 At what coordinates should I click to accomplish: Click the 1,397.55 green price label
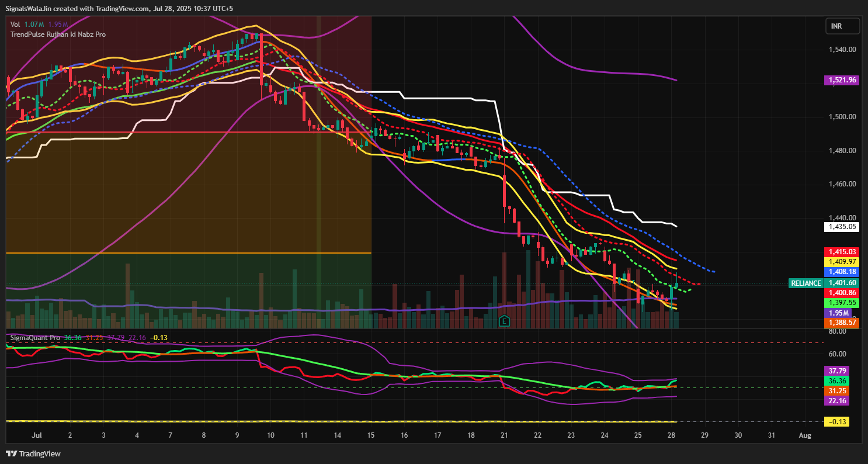(841, 303)
